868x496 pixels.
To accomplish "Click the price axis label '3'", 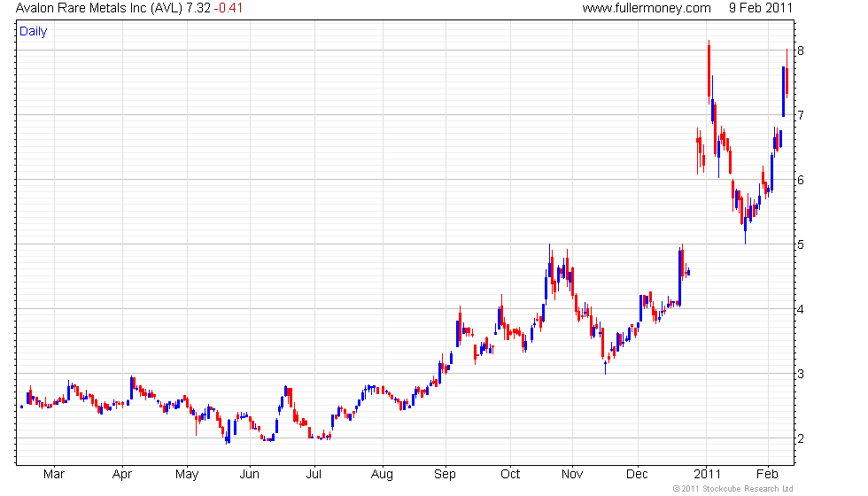I will coord(801,374).
